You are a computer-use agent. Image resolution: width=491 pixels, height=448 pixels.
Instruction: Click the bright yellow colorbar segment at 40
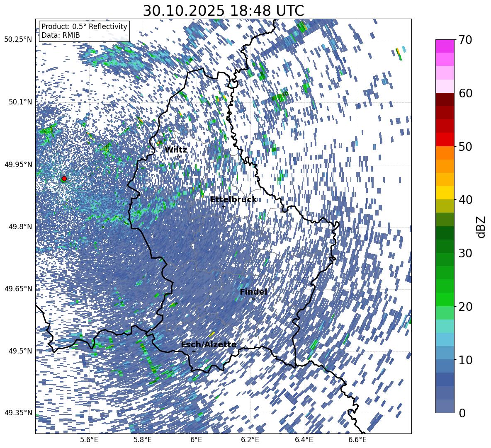(x=445, y=192)
